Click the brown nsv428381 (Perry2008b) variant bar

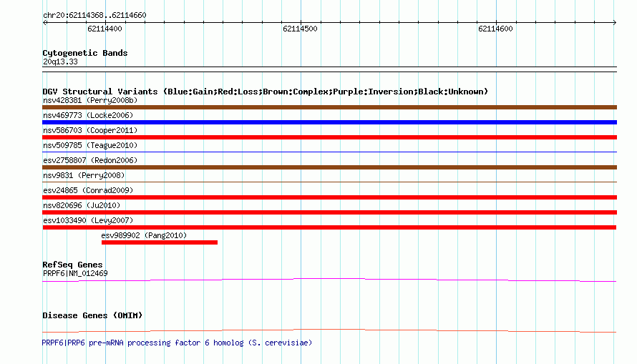329,107
